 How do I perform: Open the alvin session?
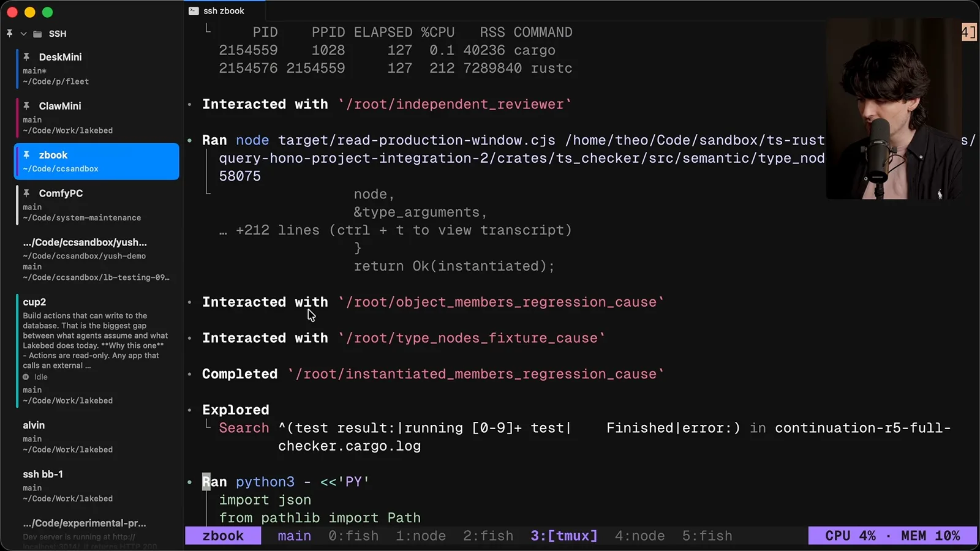(97, 437)
